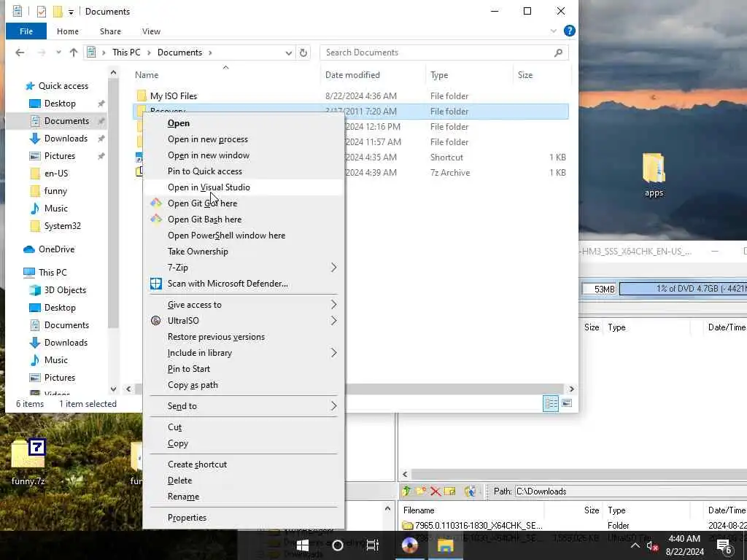The height and width of the screenshot is (560, 747).
Task: Expand the Send to submenu
Action: point(244,405)
